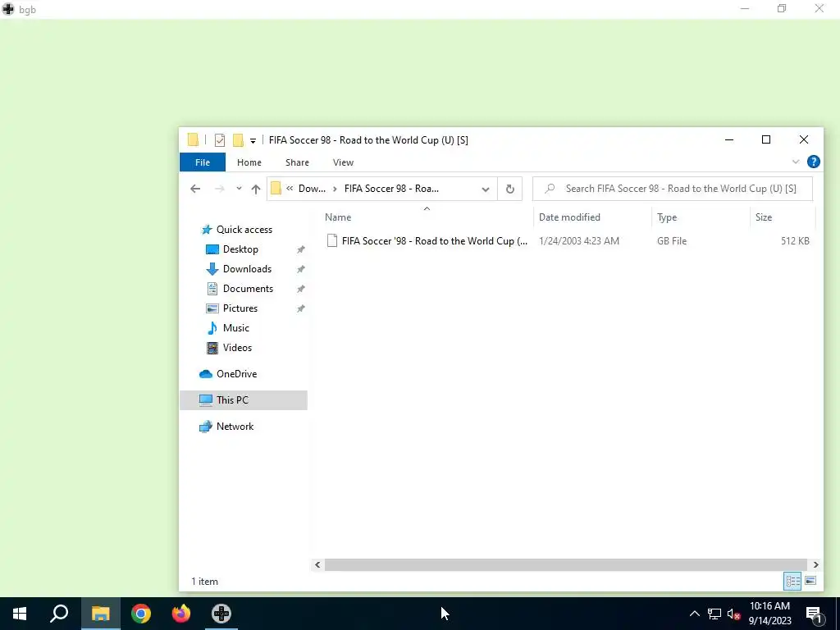Click the blue Help question mark icon
Viewport: 840px width, 630px height.
coord(813,162)
